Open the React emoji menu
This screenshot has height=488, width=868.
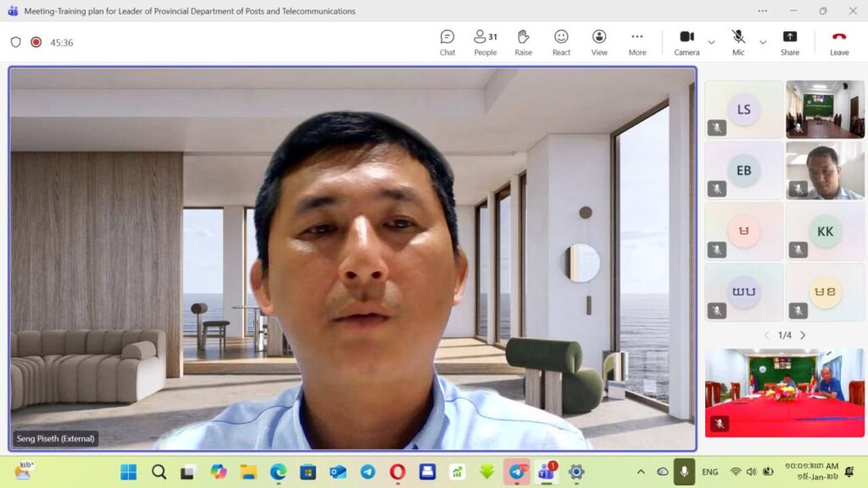click(x=561, y=42)
